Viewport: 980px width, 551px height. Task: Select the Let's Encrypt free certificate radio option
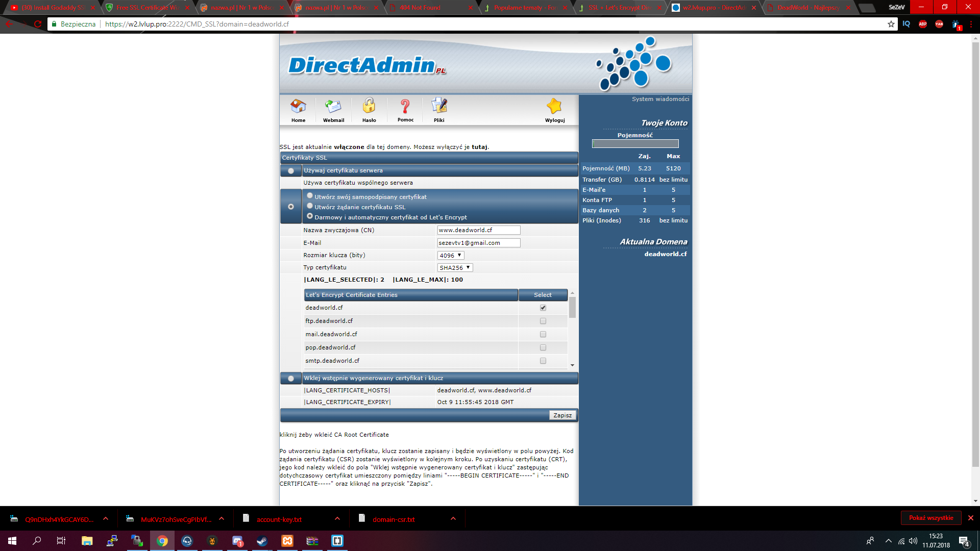(310, 216)
